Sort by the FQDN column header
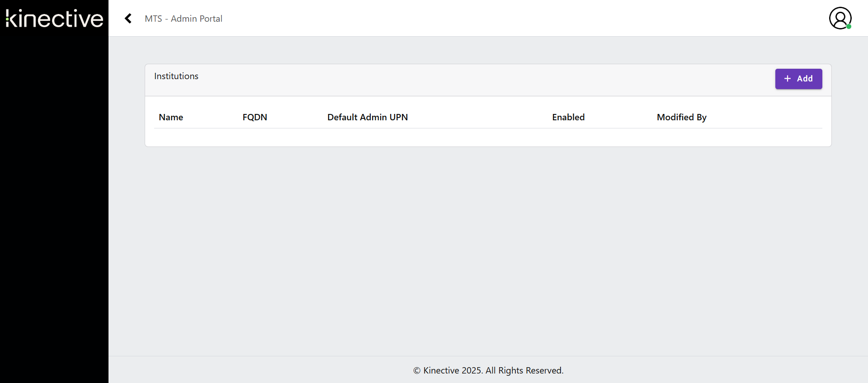868x383 pixels. pyautogui.click(x=255, y=117)
